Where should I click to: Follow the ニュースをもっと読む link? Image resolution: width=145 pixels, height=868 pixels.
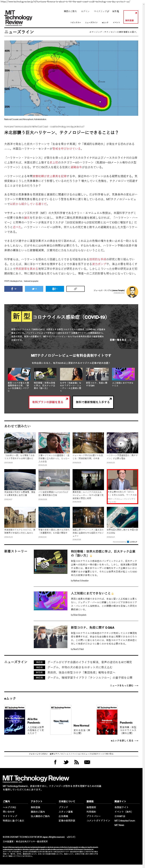(x=124, y=685)
